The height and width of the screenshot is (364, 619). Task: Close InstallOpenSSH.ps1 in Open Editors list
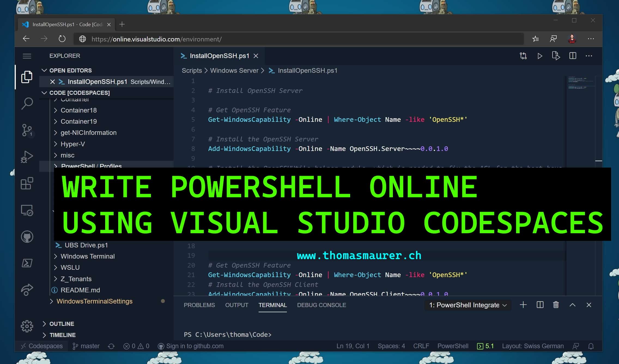53,82
